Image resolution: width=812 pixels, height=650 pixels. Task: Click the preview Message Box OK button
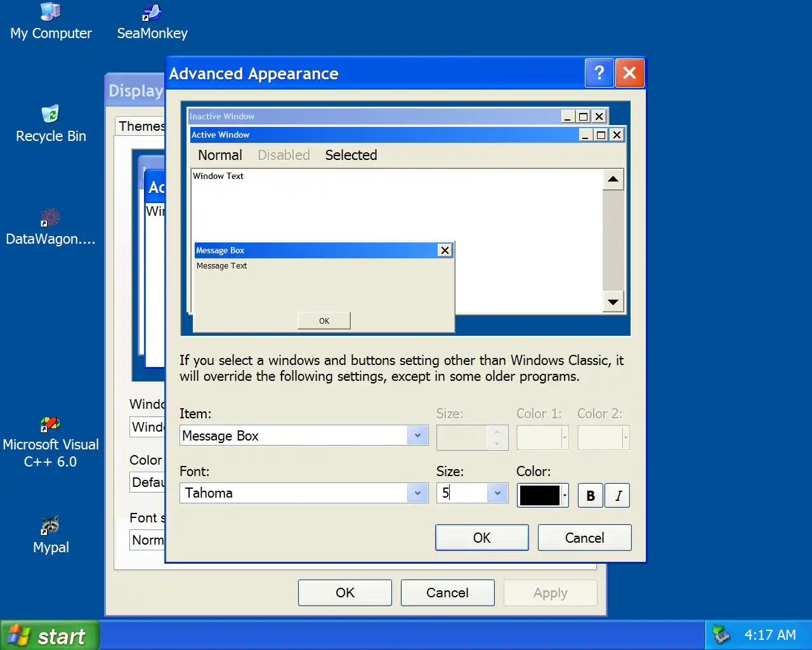click(324, 321)
